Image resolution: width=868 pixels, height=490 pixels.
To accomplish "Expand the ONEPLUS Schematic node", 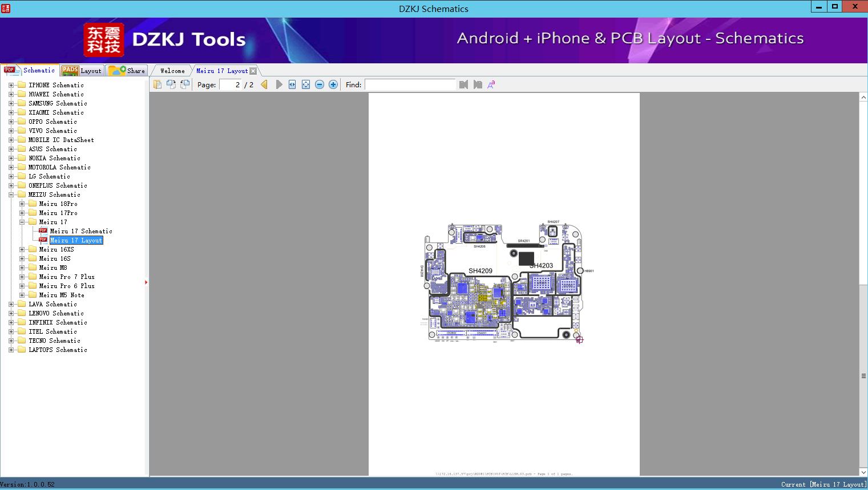I will click(x=11, y=185).
